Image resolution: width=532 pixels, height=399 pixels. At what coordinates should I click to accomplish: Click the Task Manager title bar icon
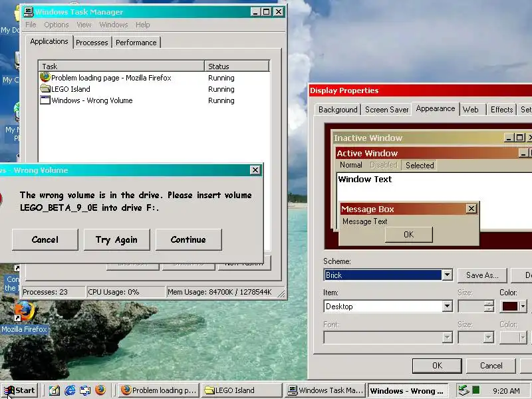29,12
